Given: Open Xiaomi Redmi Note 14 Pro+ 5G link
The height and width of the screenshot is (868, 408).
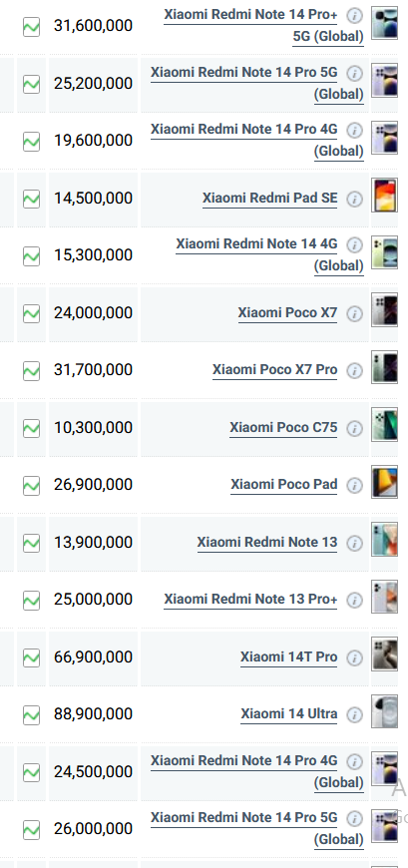Looking at the screenshot, I should (264, 26).
